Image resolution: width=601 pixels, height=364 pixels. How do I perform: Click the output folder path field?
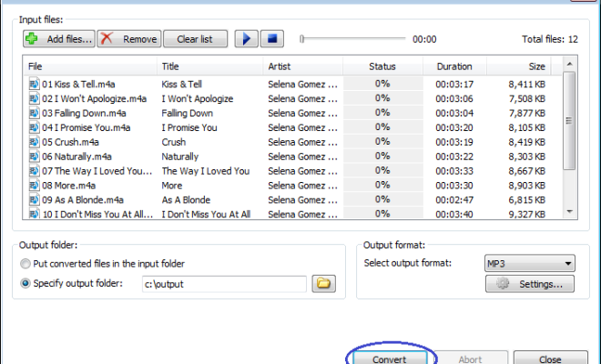point(223,284)
